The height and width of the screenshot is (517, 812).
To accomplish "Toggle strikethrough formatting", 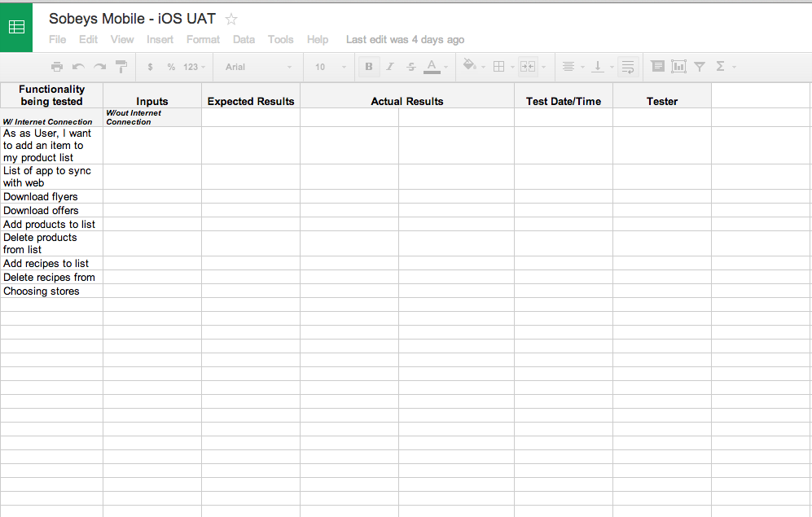I will (x=410, y=67).
